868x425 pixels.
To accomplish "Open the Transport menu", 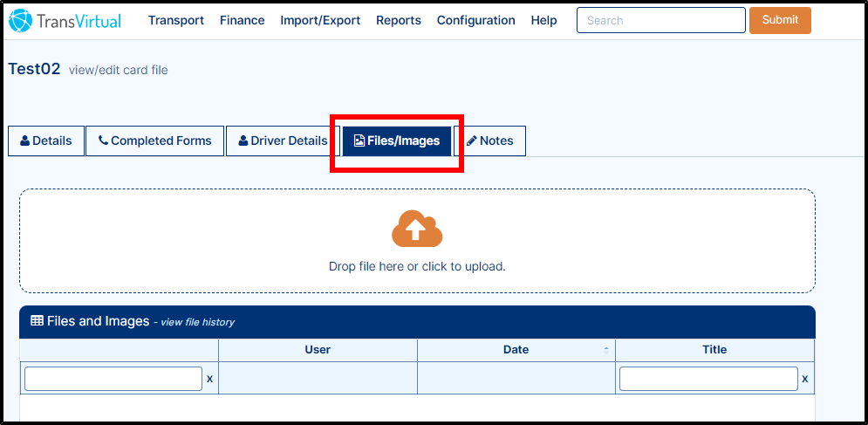I will pos(176,20).
